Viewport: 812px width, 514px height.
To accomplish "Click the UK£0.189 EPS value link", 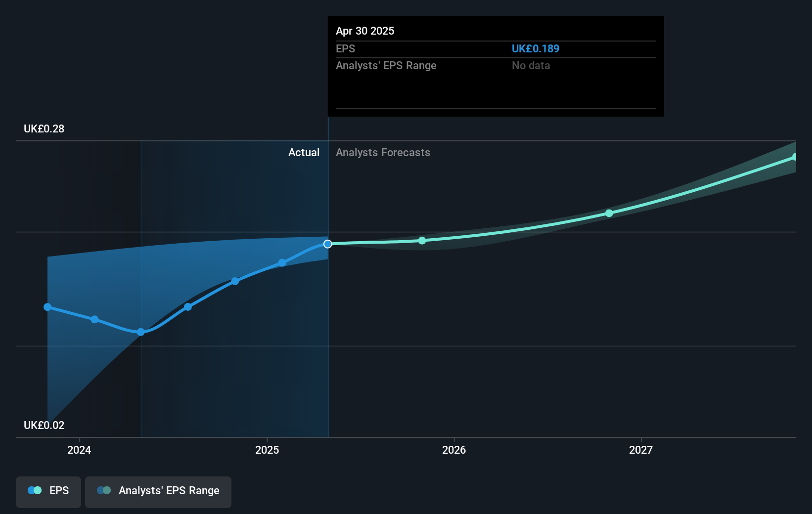I will click(536, 48).
